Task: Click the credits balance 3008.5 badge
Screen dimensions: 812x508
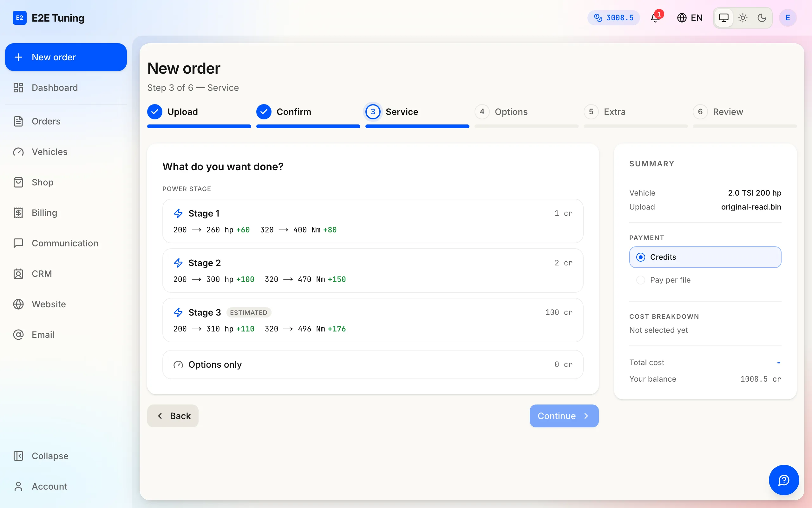Action: [613, 17]
